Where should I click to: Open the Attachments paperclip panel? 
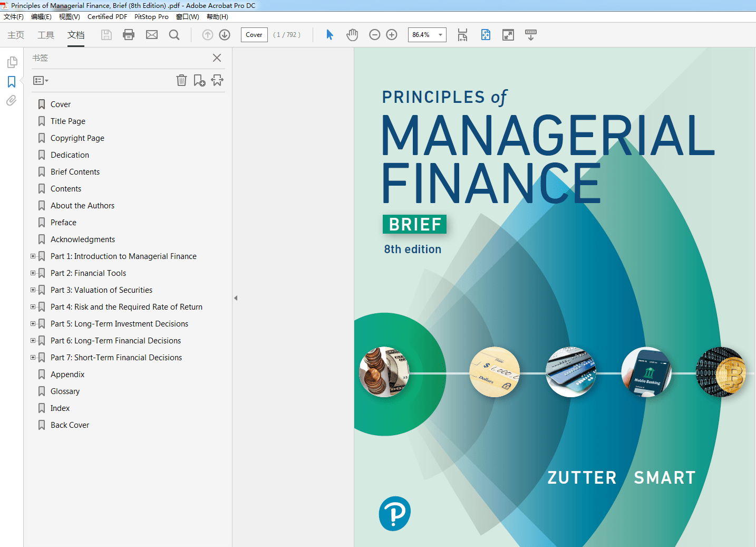pyautogui.click(x=12, y=100)
